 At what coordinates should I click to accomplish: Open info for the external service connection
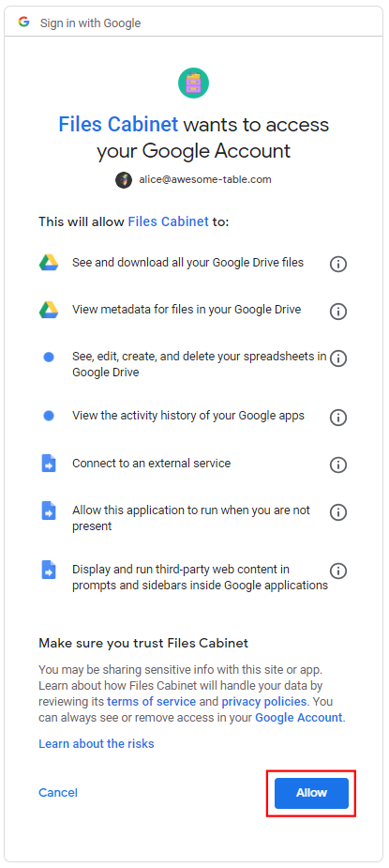(338, 465)
